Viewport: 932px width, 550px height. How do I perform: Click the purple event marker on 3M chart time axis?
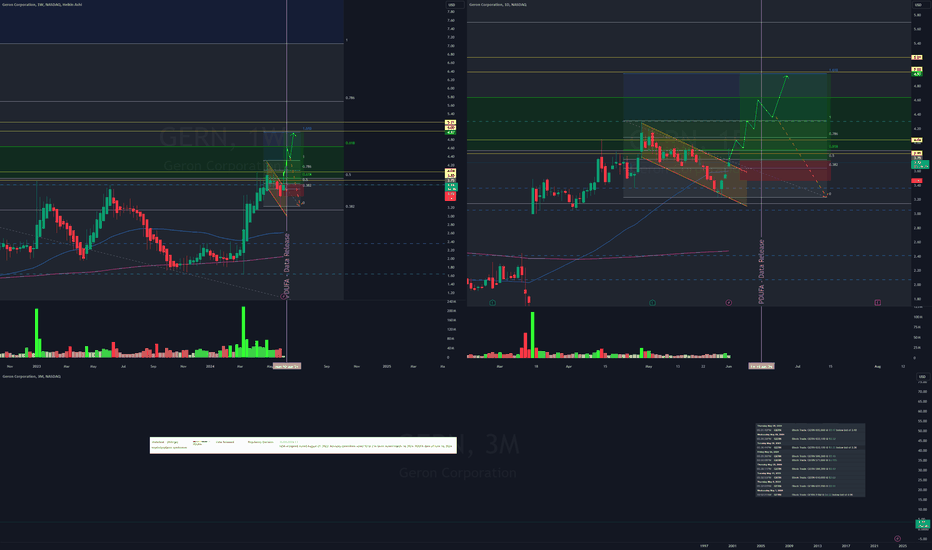point(898,539)
